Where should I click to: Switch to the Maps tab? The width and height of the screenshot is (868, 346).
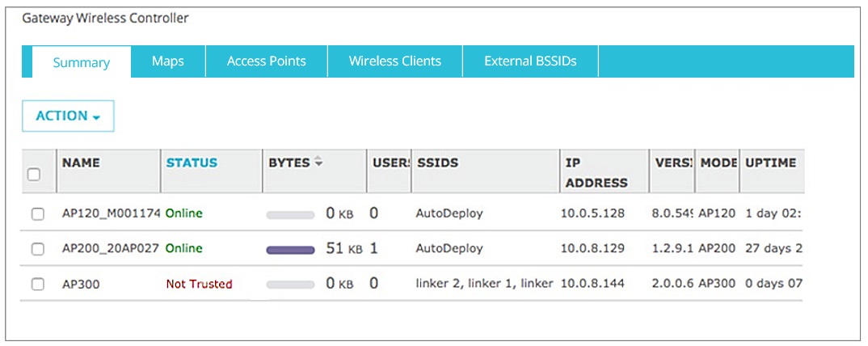click(168, 61)
